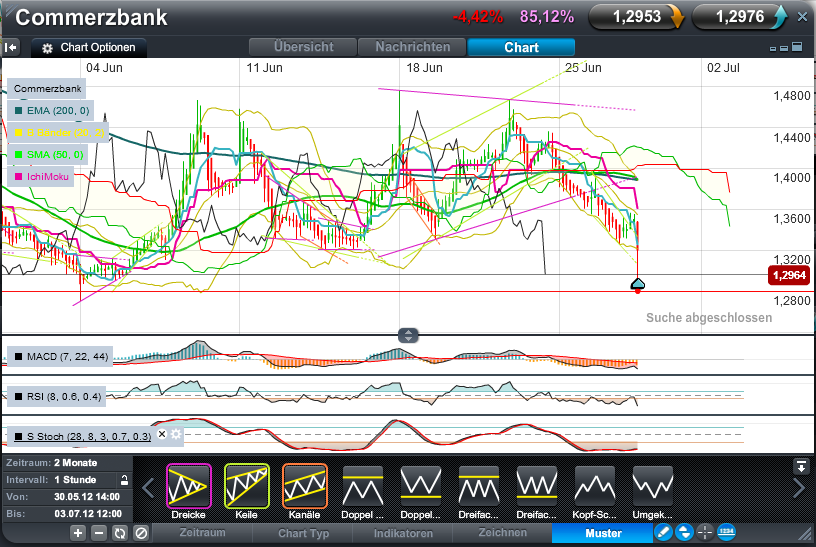Viewport: 816px width, 547px height.
Task: Click the Von date 30.05.12 14:00
Action: tap(87, 497)
